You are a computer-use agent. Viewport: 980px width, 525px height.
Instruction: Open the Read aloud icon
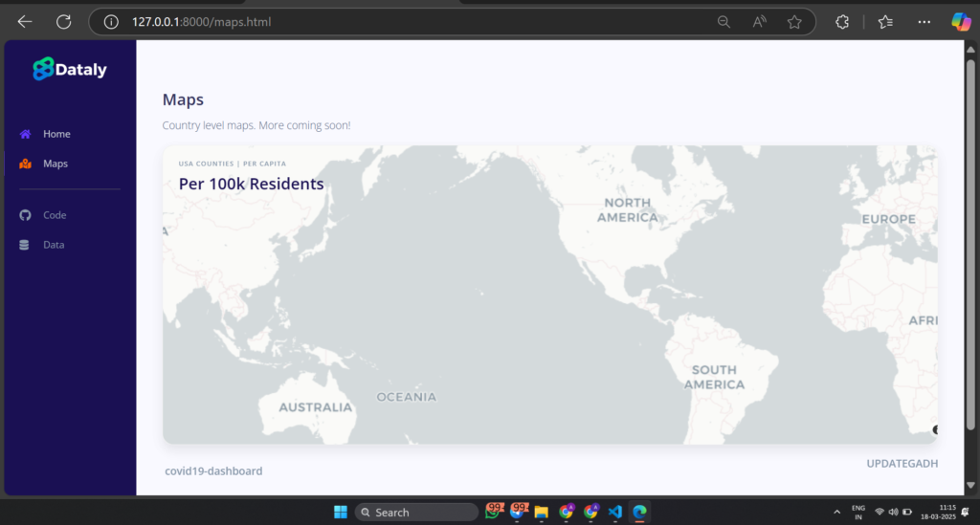pyautogui.click(x=759, y=22)
